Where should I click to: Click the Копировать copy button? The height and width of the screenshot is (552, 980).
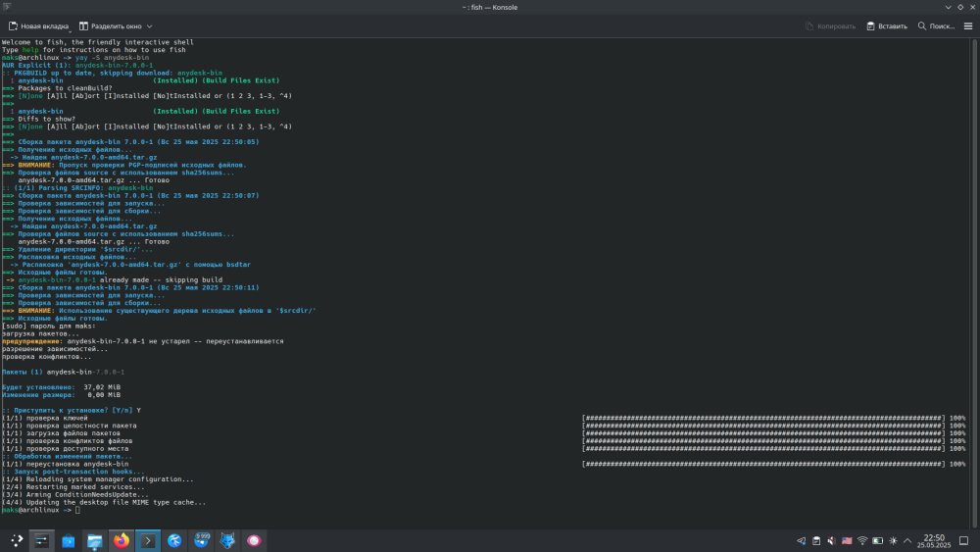(831, 26)
